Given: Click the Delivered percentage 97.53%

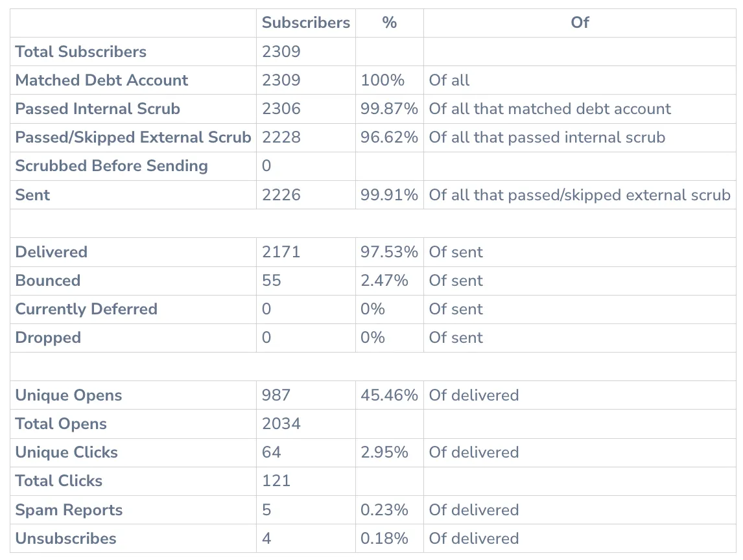Looking at the screenshot, I should [x=389, y=252].
